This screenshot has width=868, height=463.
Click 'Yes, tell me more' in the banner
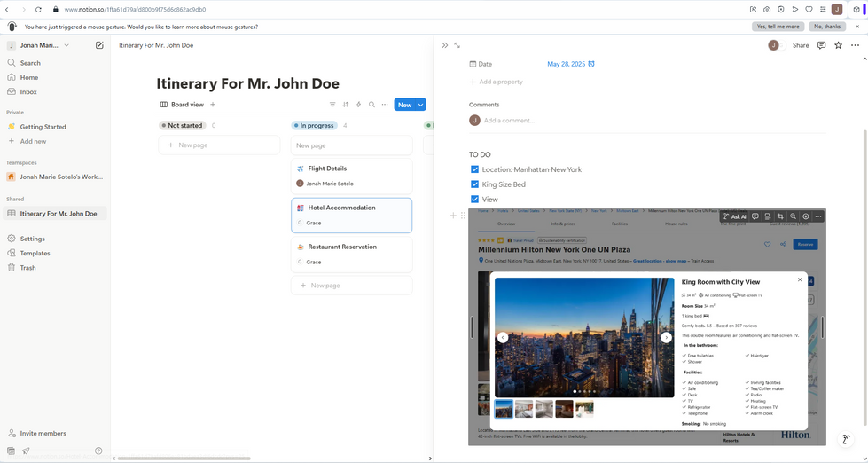point(778,27)
